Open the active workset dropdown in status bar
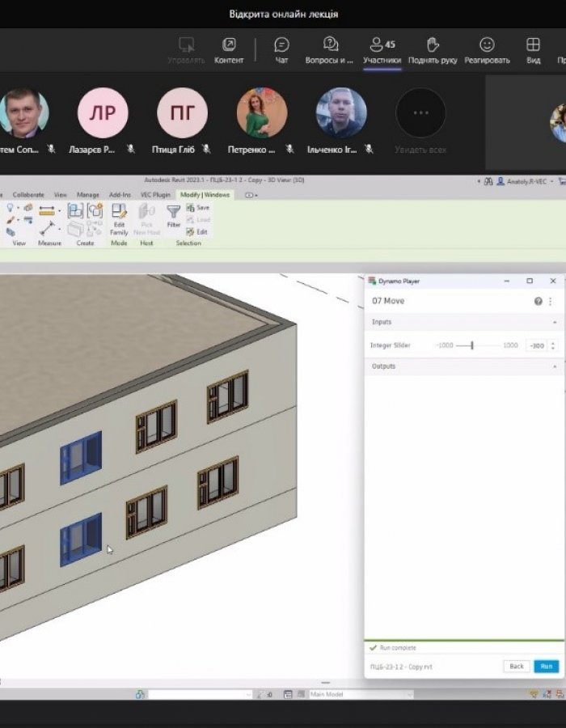The width and height of the screenshot is (566, 728). [x=200, y=695]
